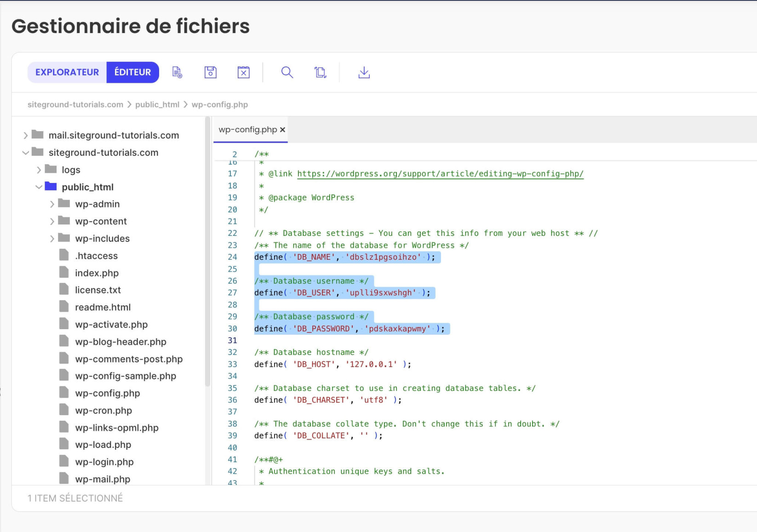Close the wp-config.php tab
This screenshot has height=532, width=757.
point(282,130)
